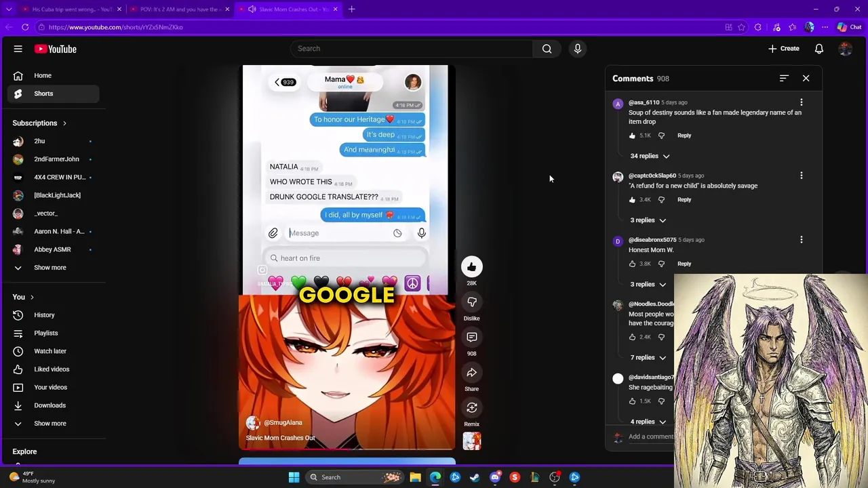Like the Short with thumbs-up button
868x488 pixels.
(x=472, y=267)
